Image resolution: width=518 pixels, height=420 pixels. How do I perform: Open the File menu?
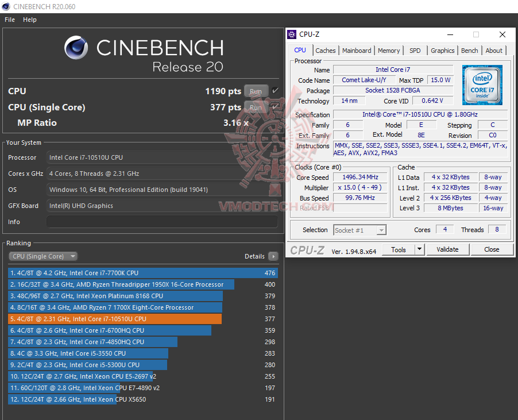[x=9, y=19]
